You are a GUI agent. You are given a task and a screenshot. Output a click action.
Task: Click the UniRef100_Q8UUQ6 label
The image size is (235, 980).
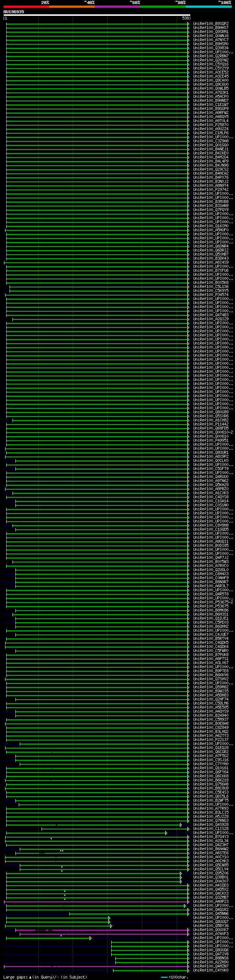211,950
